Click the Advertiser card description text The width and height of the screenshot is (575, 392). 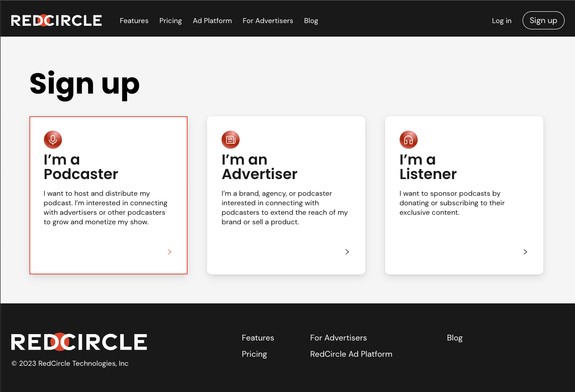285,208
